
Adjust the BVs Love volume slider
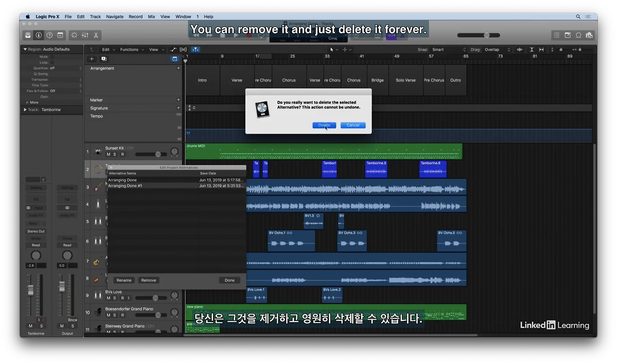tap(151, 298)
